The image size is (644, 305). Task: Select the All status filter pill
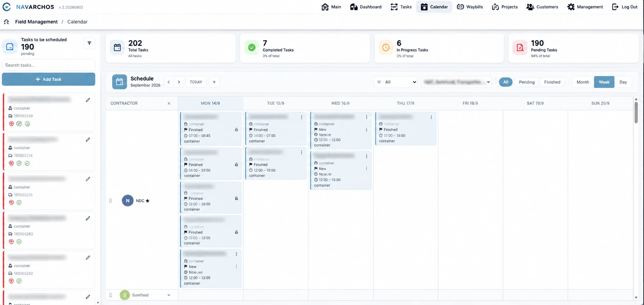(x=506, y=82)
